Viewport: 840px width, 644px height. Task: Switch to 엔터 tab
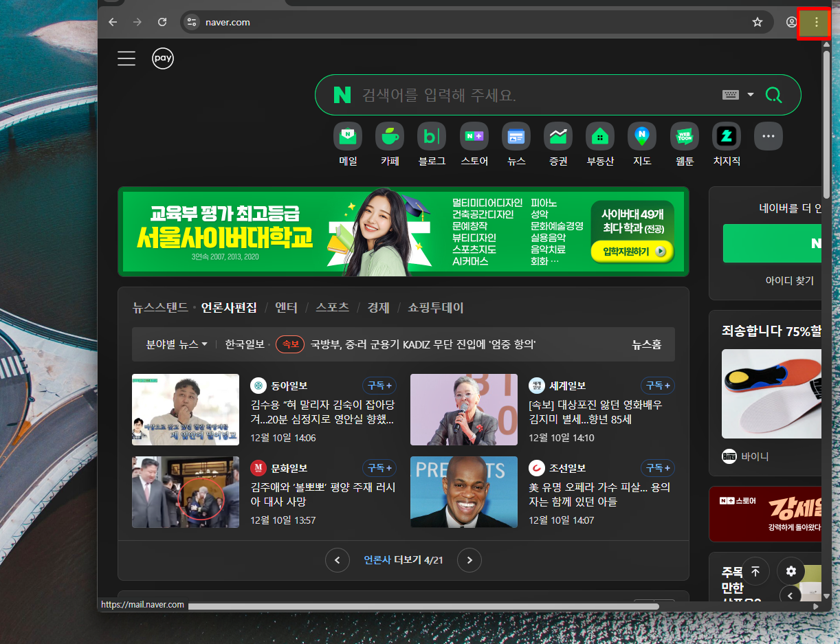pyautogui.click(x=286, y=307)
